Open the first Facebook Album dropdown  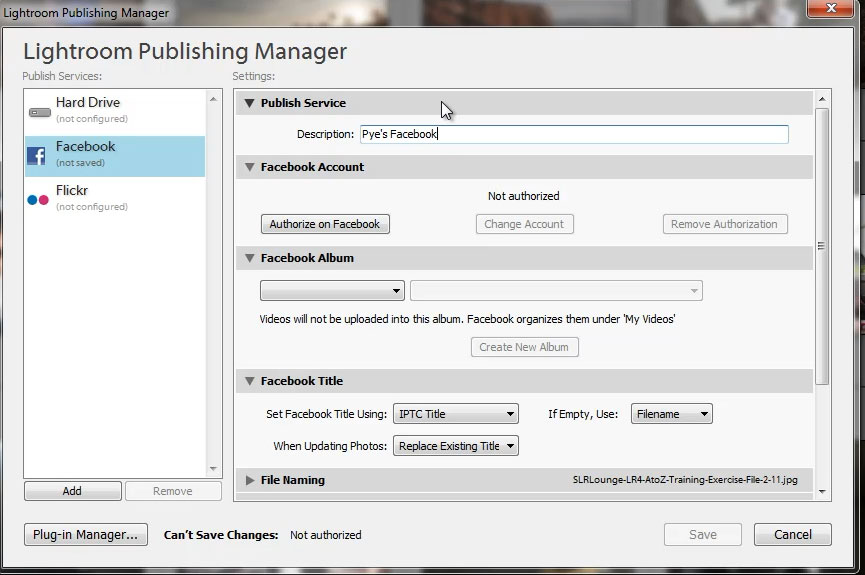[332, 291]
